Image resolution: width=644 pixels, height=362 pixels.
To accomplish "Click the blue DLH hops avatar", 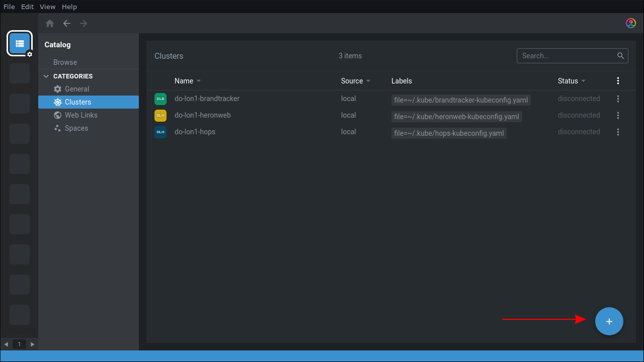I will coord(160,132).
